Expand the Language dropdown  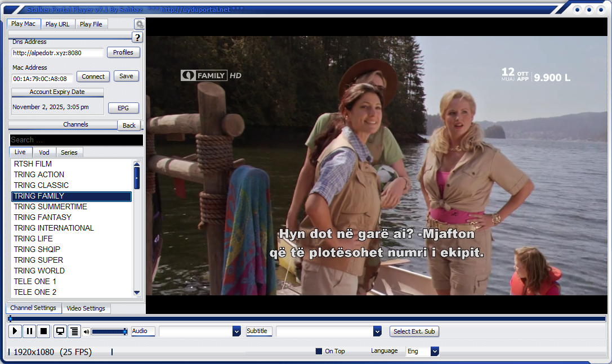(435, 351)
